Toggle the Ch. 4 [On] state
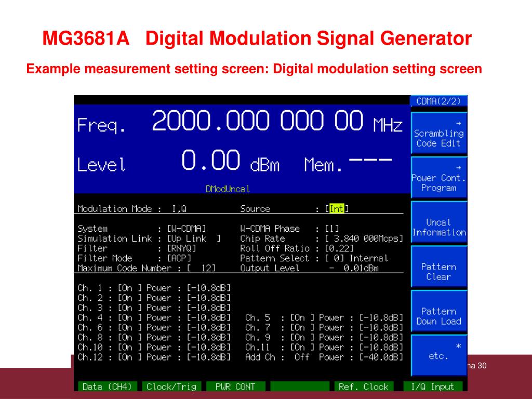 [130, 317]
